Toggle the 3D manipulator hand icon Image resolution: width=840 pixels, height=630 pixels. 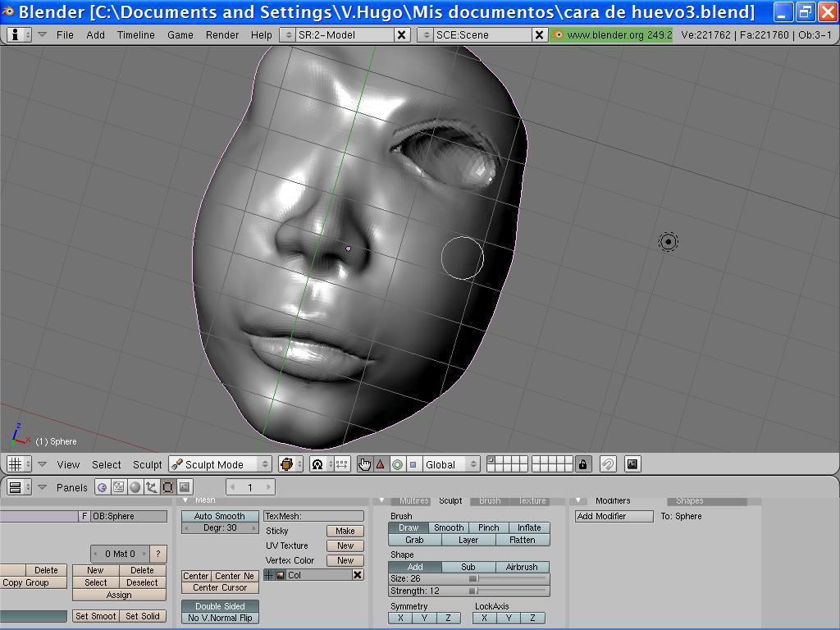(x=365, y=464)
